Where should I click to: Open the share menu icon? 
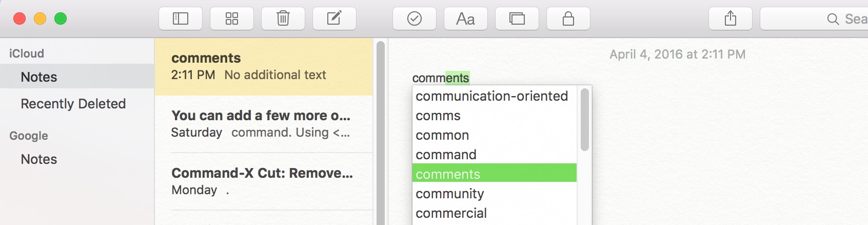(x=731, y=19)
